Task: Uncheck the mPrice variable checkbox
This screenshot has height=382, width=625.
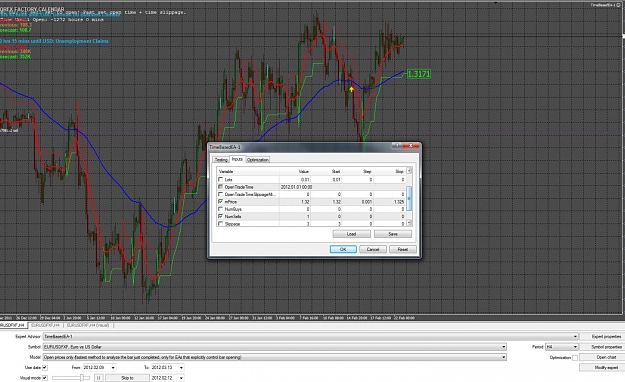Action: tap(220, 202)
